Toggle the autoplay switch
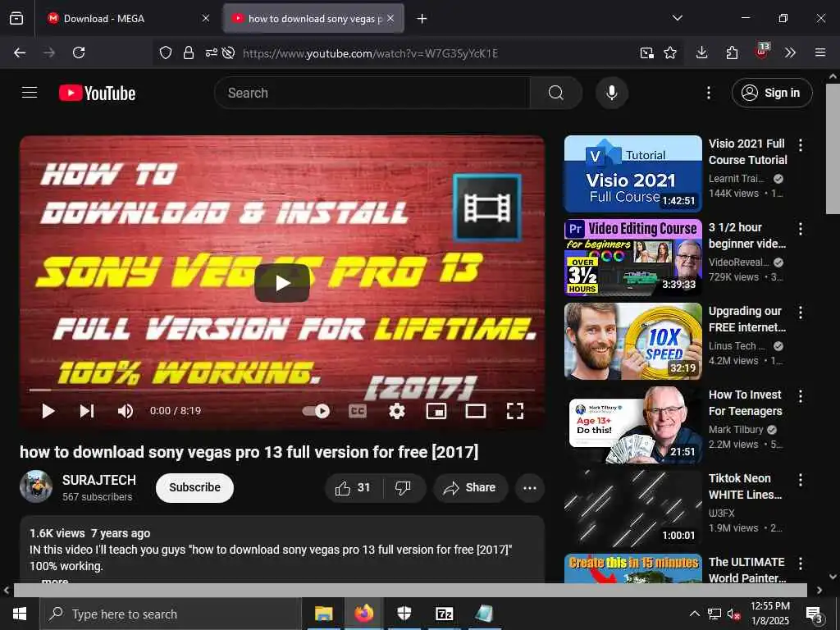This screenshot has height=630, width=840. pos(316,411)
